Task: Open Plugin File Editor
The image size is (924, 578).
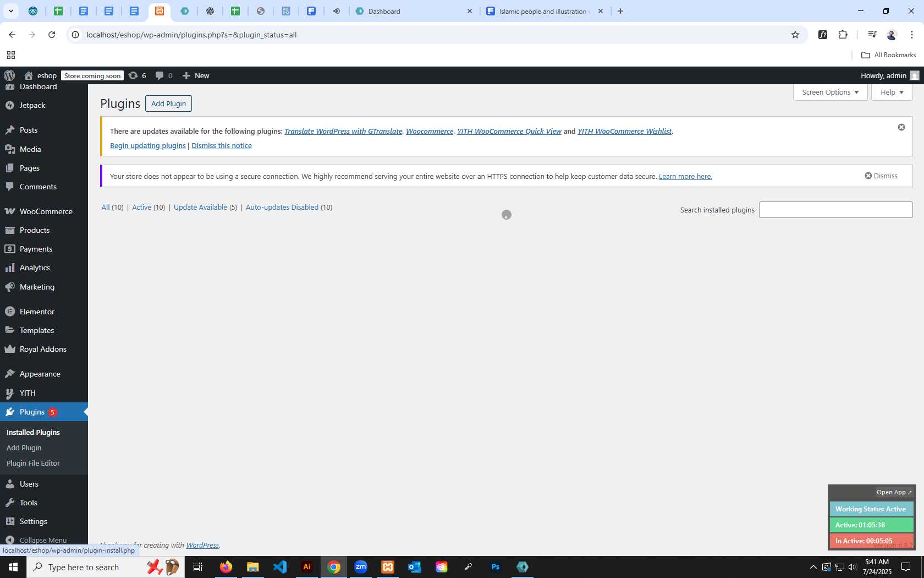Action: point(33,463)
